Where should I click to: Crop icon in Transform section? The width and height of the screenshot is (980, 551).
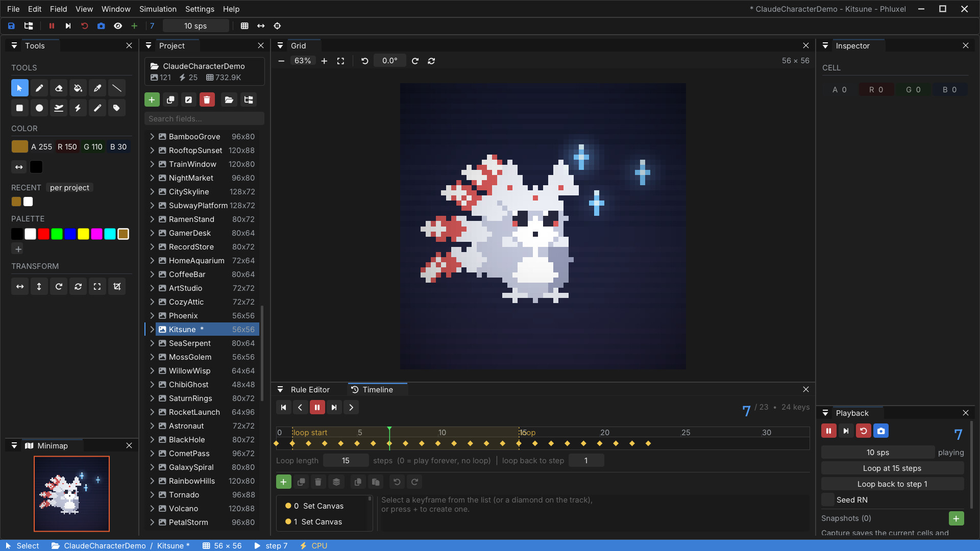tap(117, 286)
